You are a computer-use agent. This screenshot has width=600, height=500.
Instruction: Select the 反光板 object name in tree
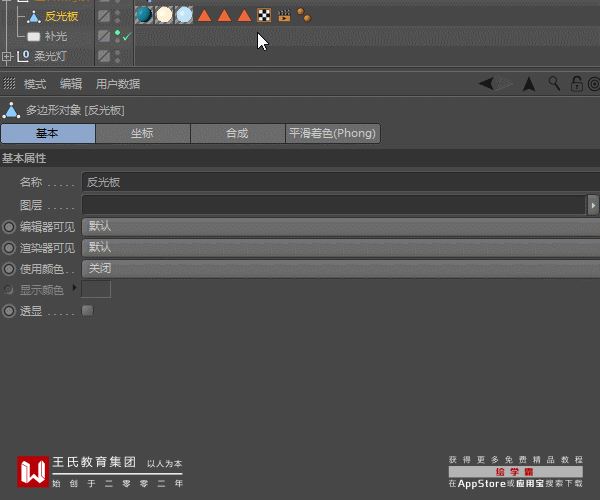pos(61,16)
